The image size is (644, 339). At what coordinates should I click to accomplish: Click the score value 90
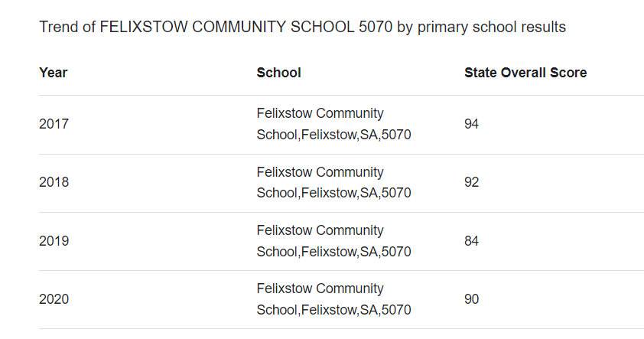tap(471, 299)
